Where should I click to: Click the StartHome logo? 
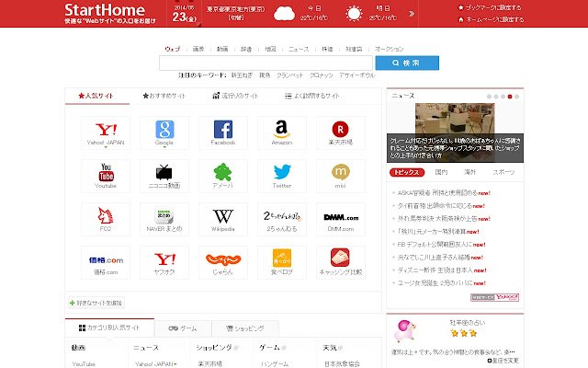coord(105,10)
